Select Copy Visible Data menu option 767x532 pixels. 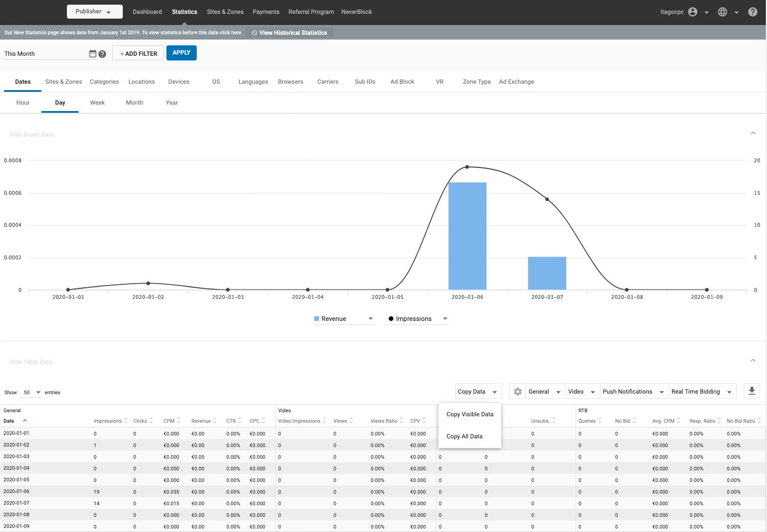[x=470, y=415]
